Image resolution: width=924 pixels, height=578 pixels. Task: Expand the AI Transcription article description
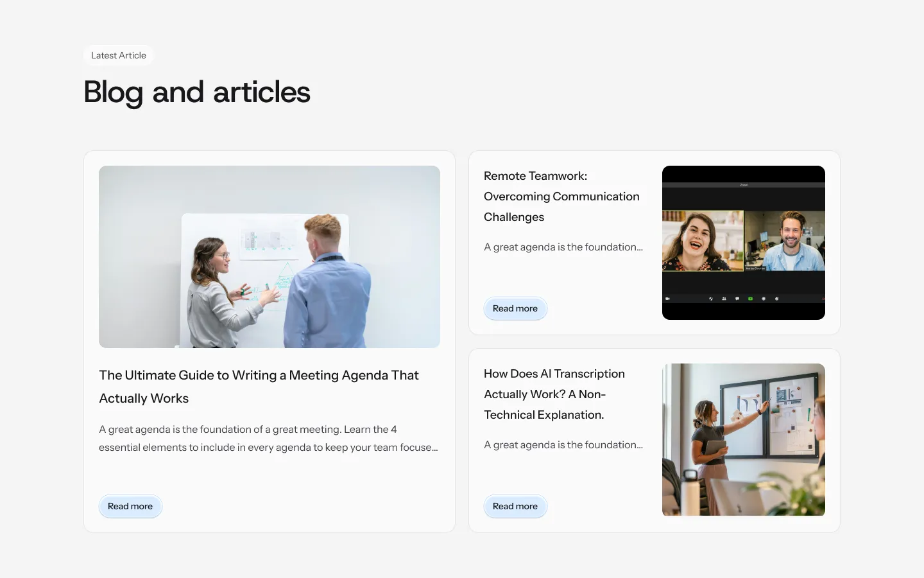[563, 444]
